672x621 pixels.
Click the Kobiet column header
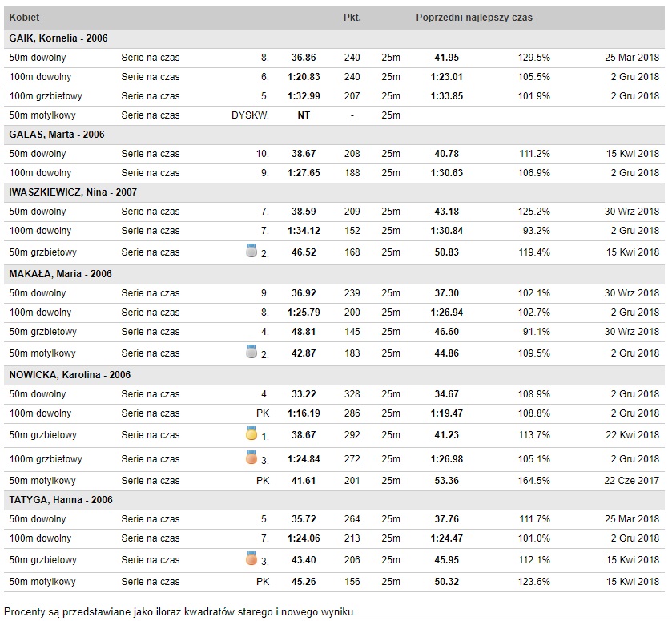pyautogui.click(x=24, y=18)
